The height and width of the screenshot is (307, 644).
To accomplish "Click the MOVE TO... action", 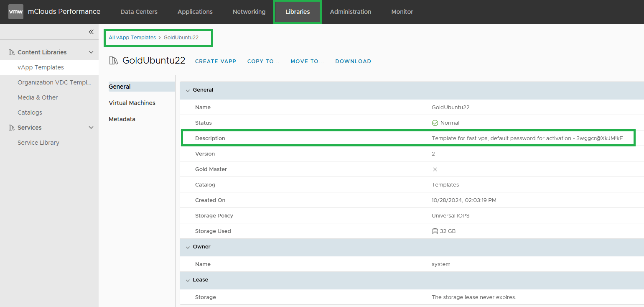I will coord(307,61).
